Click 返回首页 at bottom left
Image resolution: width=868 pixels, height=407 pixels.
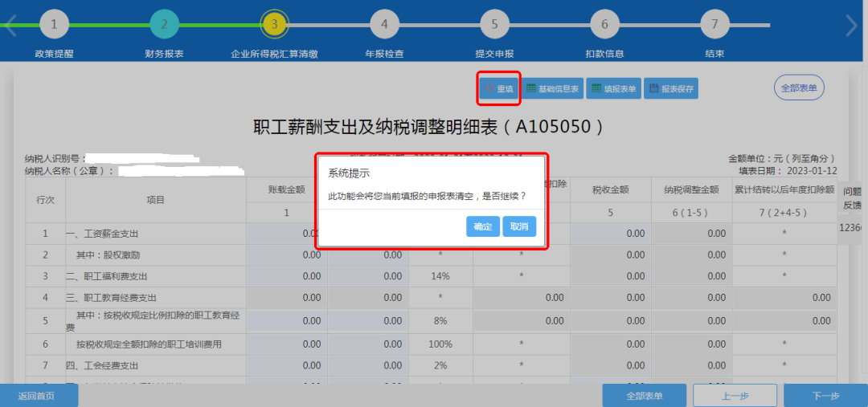pyautogui.click(x=36, y=396)
